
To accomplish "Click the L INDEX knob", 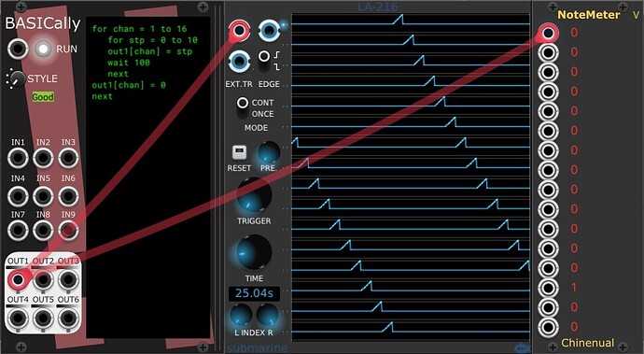I will coord(241,316).
